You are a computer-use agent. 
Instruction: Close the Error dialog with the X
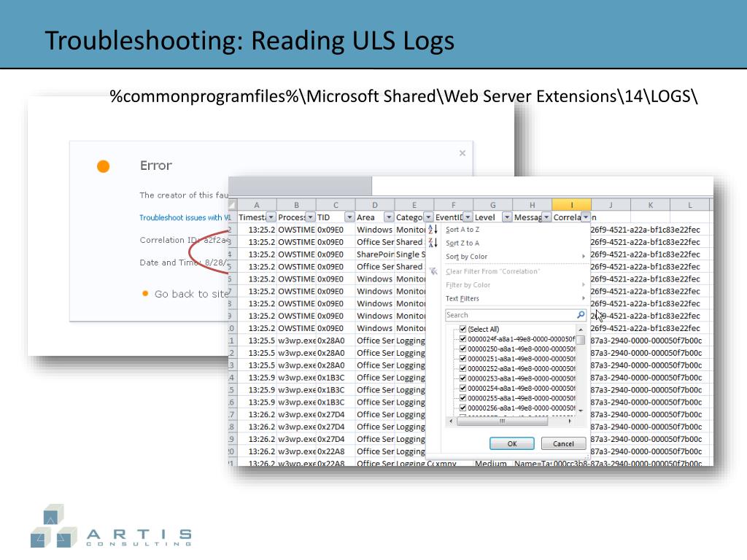(x=462, y=153)
